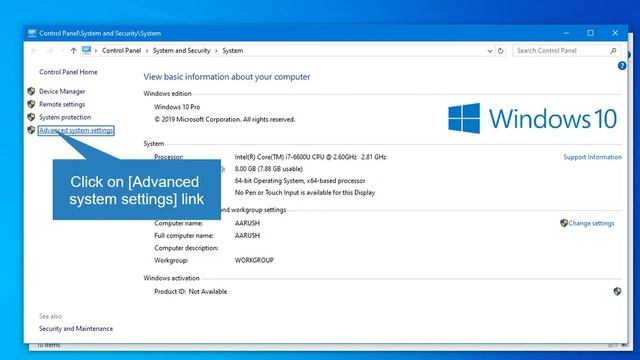
Task: Click Windows 10 Pro edition text
Action: 177,107
